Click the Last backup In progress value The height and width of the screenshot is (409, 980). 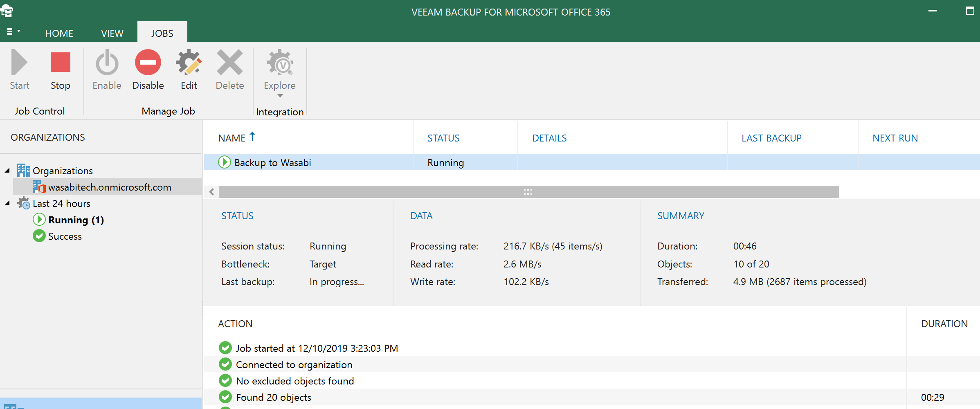click(x=337, y=281)
